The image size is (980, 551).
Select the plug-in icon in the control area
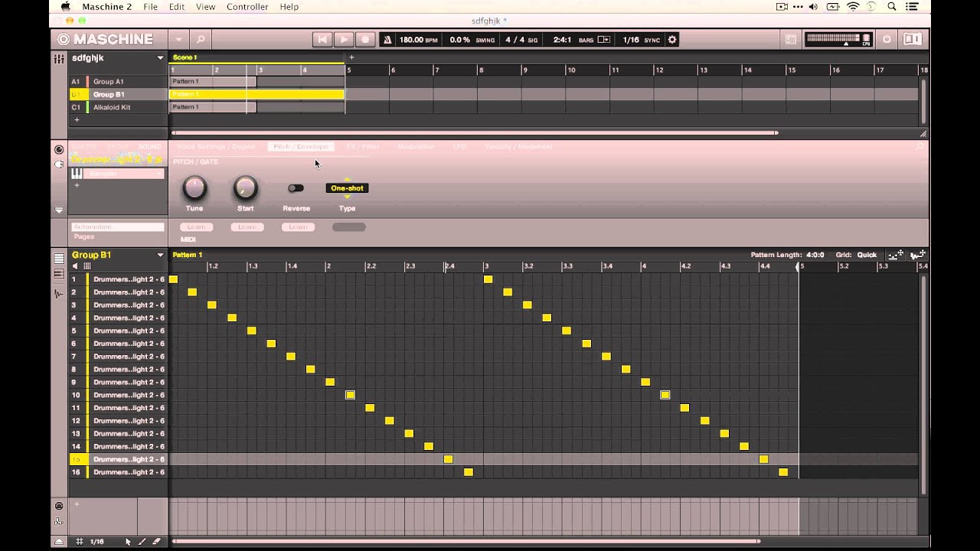(59, 165)
